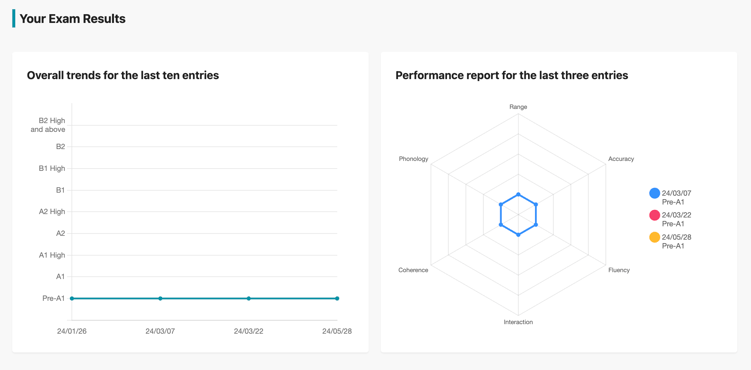This screenshot has width=751, height=370.
Task: Select the Interaction vertex on blue polygon
Action: click(x=518, y=235)
